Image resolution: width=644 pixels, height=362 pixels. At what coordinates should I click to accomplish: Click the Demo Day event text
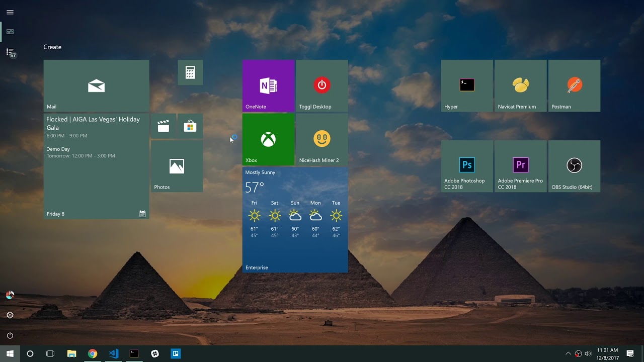(x=58, y=149)
